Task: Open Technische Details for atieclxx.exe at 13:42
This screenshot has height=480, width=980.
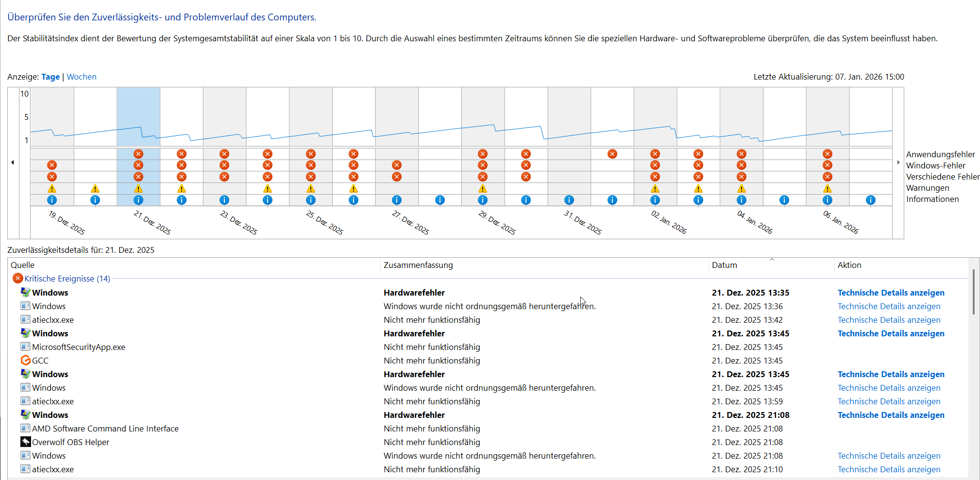Action: 889,320
